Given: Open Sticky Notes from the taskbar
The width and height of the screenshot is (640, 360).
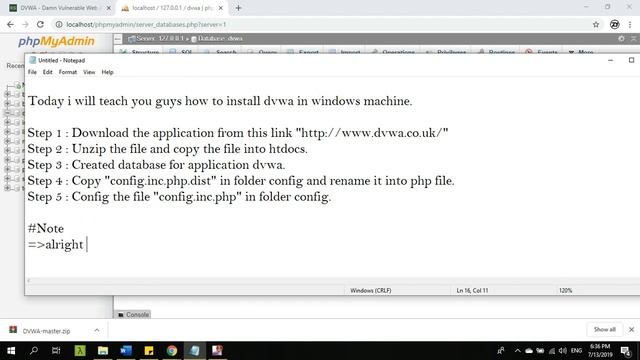Looking at the screenshot, I should 149,351.
